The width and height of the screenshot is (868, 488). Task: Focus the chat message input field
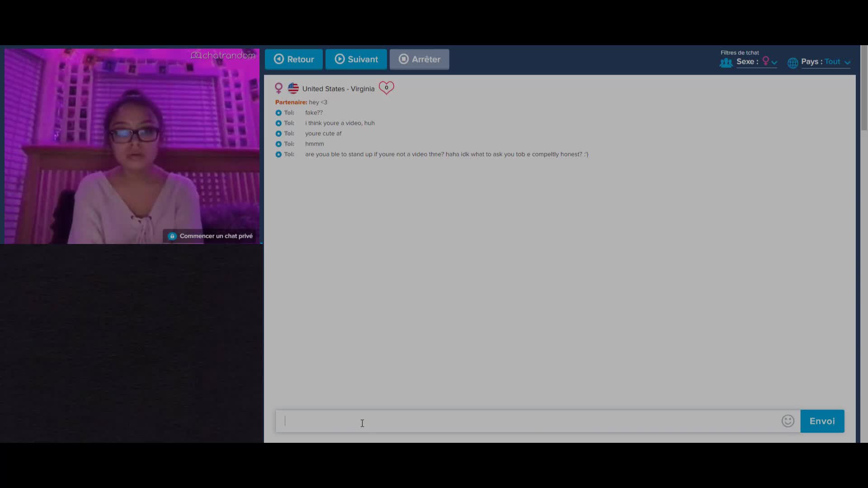click(x=528, y=421)
